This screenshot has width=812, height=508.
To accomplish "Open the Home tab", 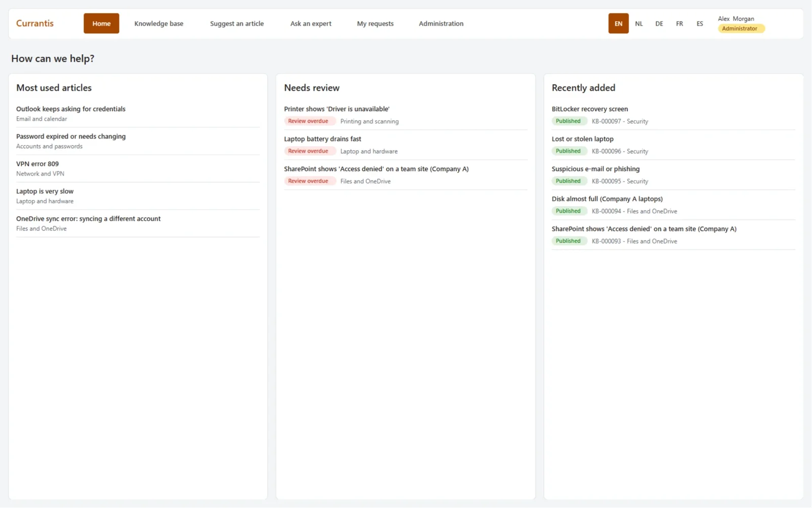I will coord(101,23).
